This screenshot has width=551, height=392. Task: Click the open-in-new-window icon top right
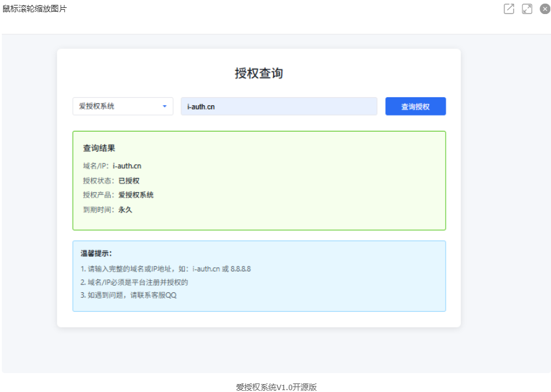pyautogui.click(x=509, y=9)
